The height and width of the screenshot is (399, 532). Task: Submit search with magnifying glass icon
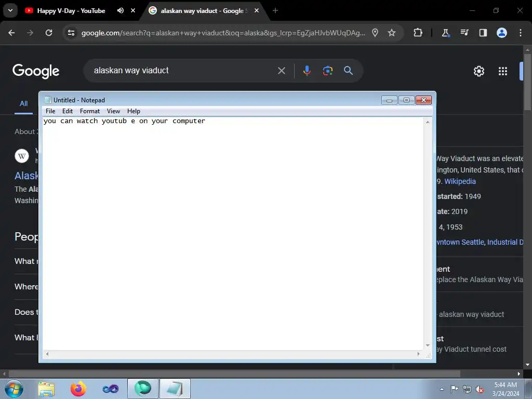coord(348,71)
